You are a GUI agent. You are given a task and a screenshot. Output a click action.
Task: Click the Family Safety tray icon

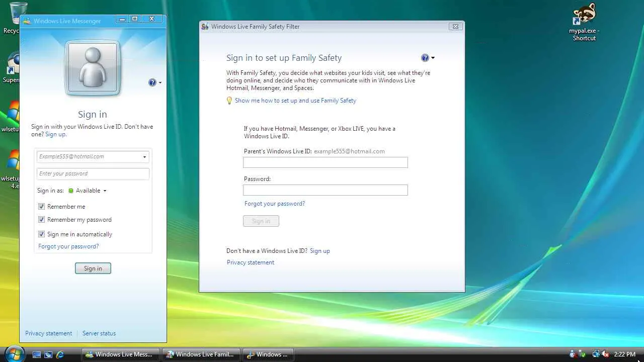(x=583, y=354)
